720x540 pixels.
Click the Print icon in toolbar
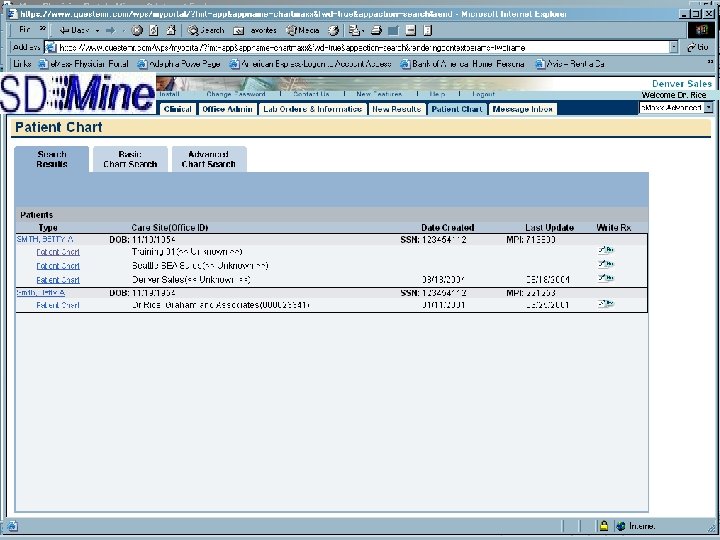[377, 31]
